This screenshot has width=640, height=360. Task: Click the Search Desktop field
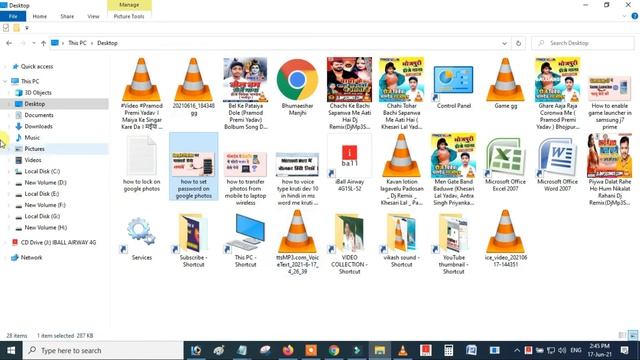click(583, 43)
